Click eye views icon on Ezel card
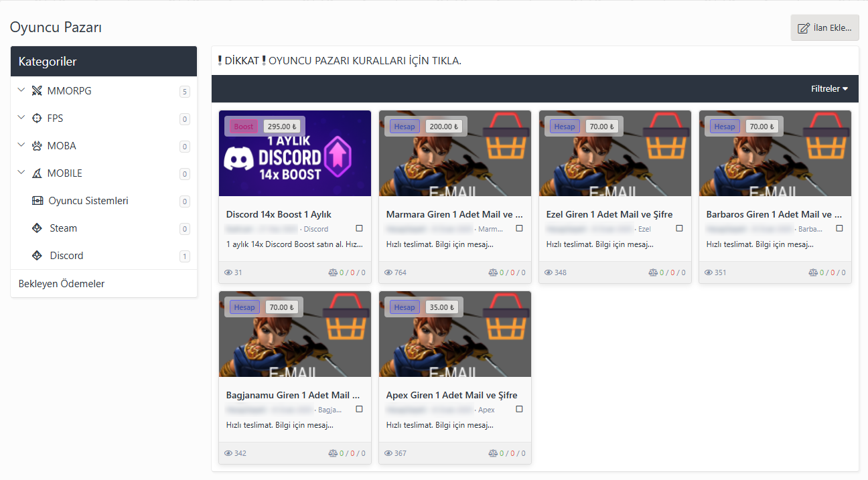The width and height of the screenshot is (868, 480). click(x=549, y=272)
